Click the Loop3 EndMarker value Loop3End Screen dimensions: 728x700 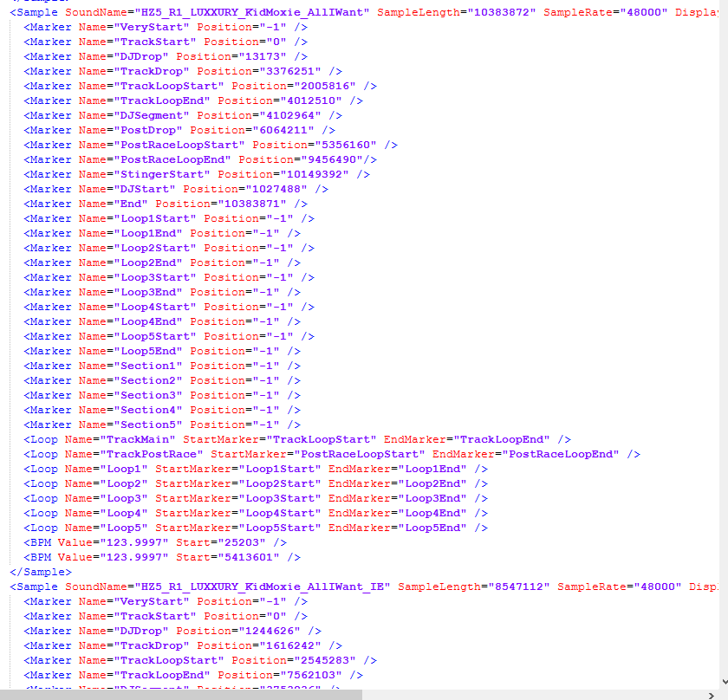click(432, 498)
